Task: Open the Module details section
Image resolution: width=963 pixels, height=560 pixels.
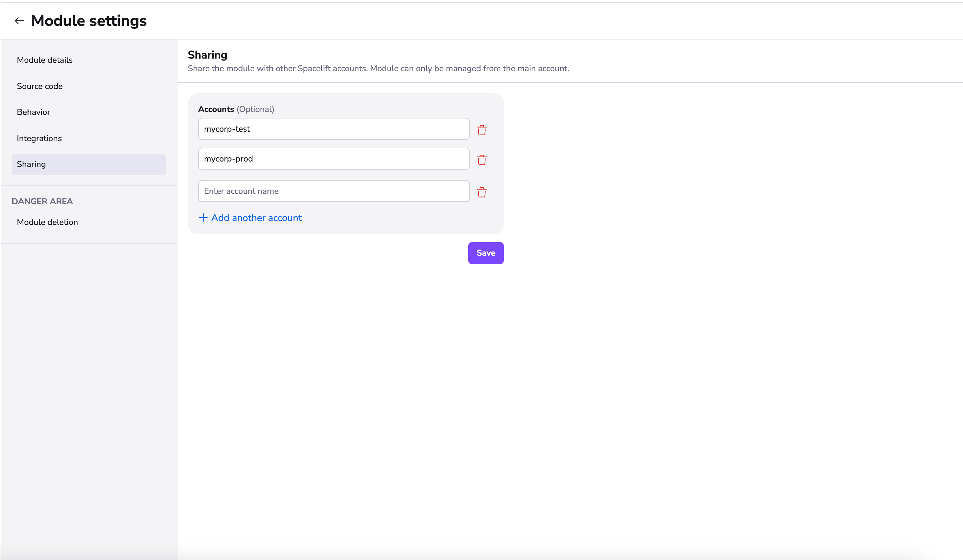Action: [x=45, y=60]
